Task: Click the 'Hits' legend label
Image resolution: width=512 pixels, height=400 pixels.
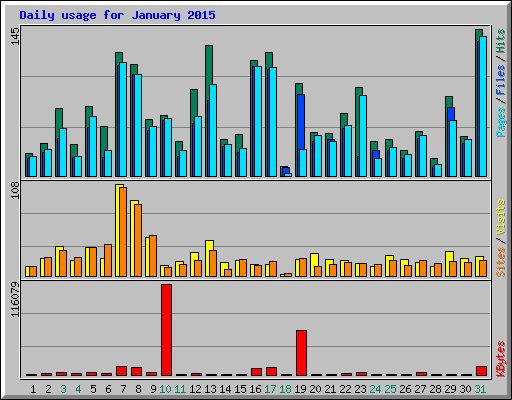Action: coord(501,41)
